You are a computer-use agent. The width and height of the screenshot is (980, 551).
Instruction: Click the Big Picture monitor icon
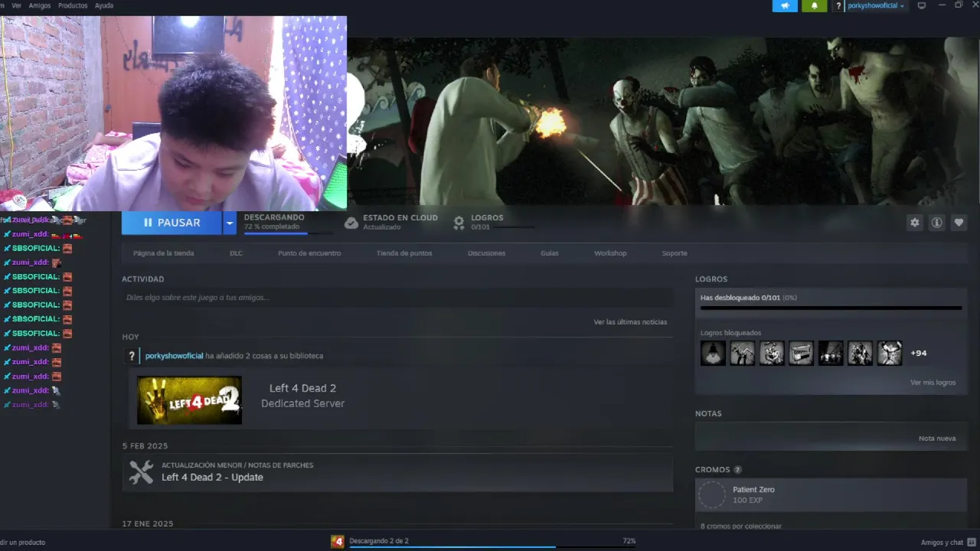(922, 5)
